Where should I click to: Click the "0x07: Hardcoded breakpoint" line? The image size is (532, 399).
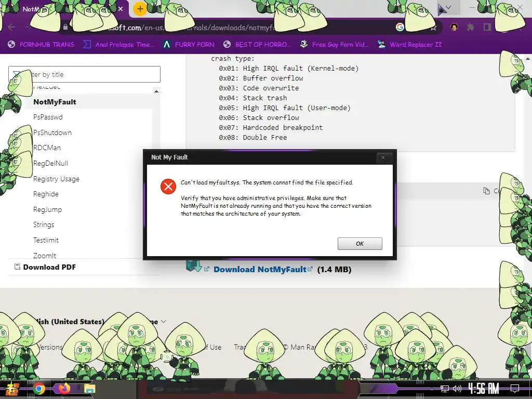271,127
